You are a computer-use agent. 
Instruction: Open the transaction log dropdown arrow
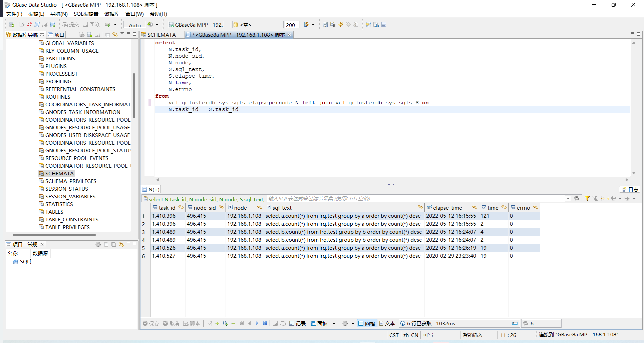click(x=157, y=24)
